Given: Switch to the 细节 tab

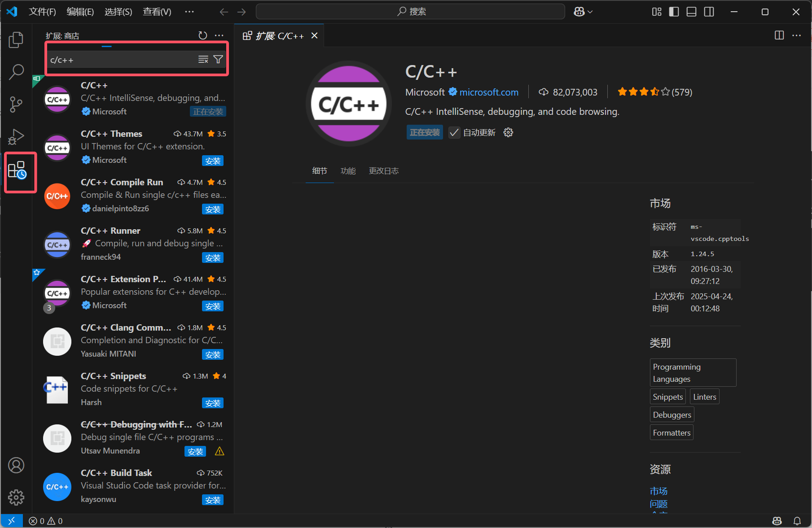Looking at the screenshot, I should pyautogui.click(x=320, y=171).
